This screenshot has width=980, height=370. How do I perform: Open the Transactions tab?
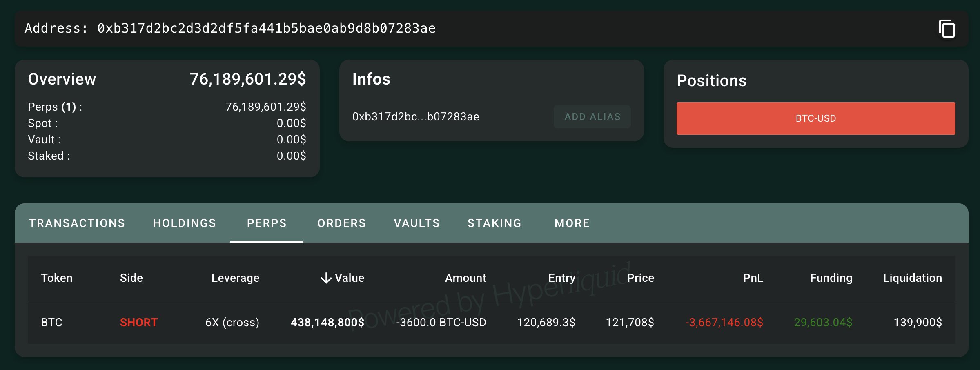77,223
